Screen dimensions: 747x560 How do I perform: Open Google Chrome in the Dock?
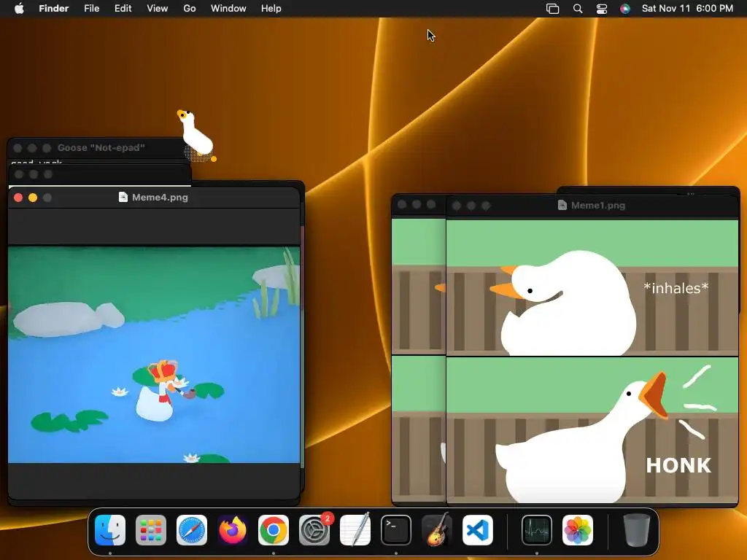[274, 530]
